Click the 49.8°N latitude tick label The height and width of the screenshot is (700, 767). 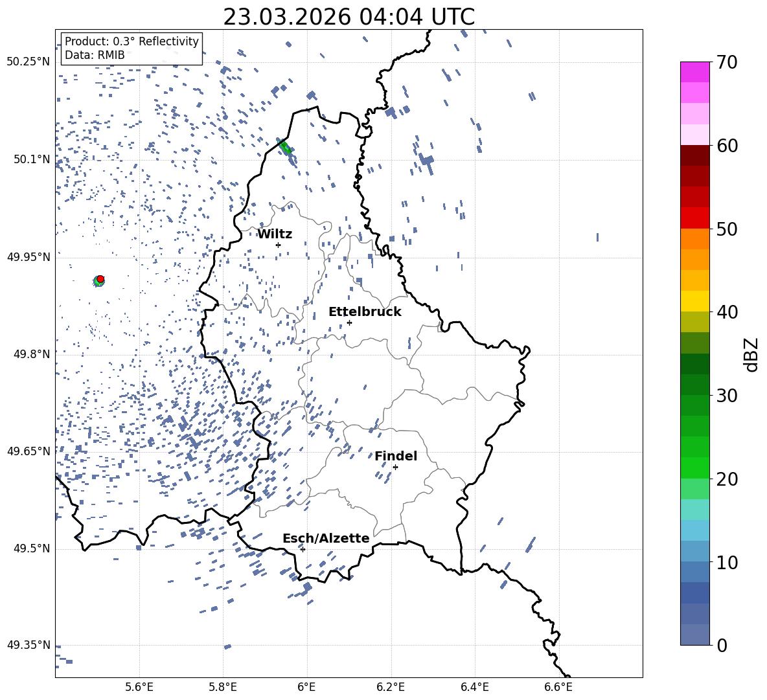[32, 354]
